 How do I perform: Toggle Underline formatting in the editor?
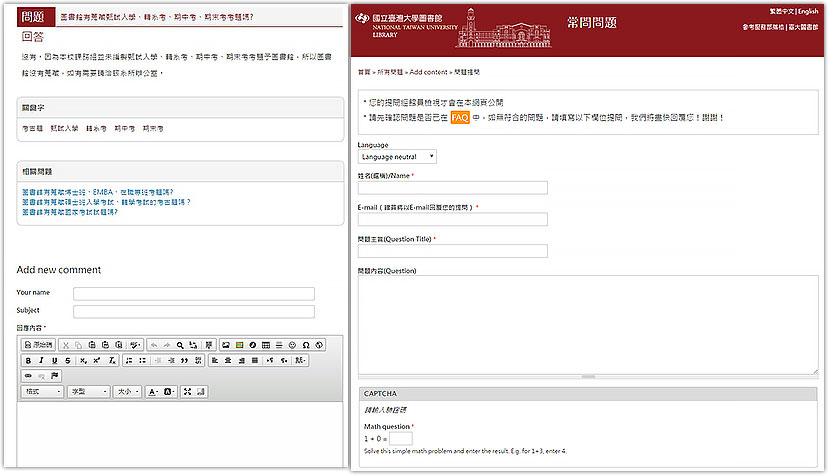pos(54,361)
